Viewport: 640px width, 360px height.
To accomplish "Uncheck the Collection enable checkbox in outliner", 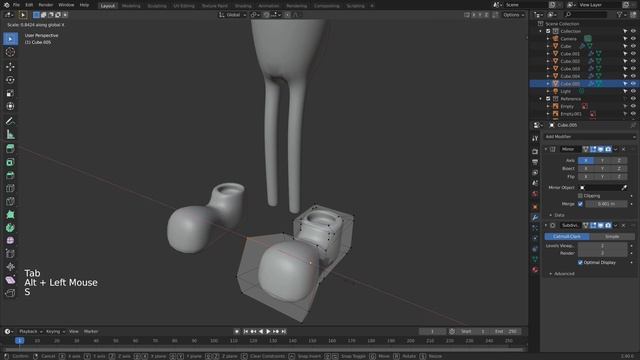I will (x=548, y=31).
